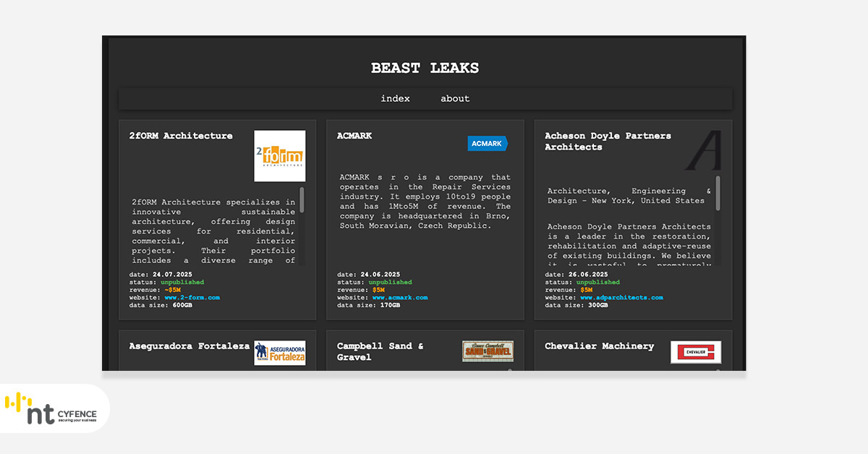Click the Acheson Doyle Partners logo

pyautogui.click(x=703, y=150)
